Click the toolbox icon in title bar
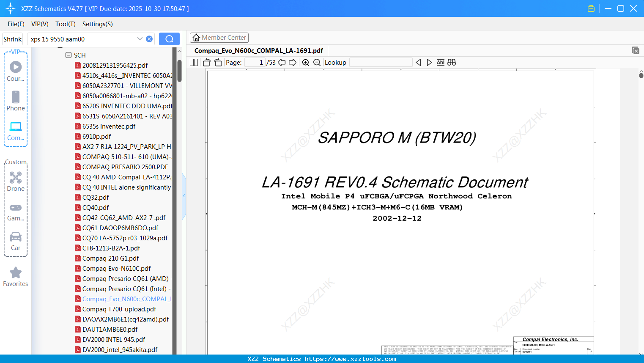Image resolution: width=644 pixels, height=363 pixels. [x=591, y=8]
